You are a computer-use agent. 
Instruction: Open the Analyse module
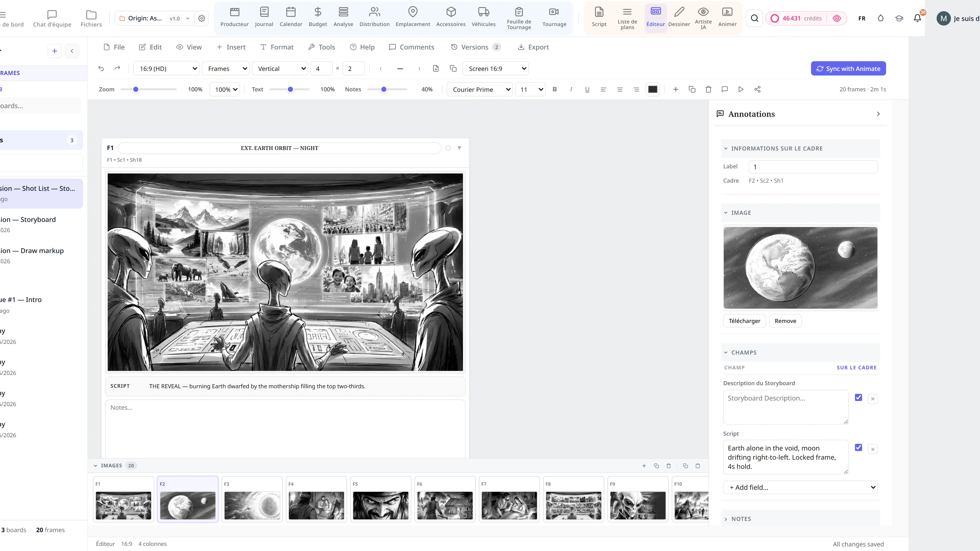click(343, 18)
